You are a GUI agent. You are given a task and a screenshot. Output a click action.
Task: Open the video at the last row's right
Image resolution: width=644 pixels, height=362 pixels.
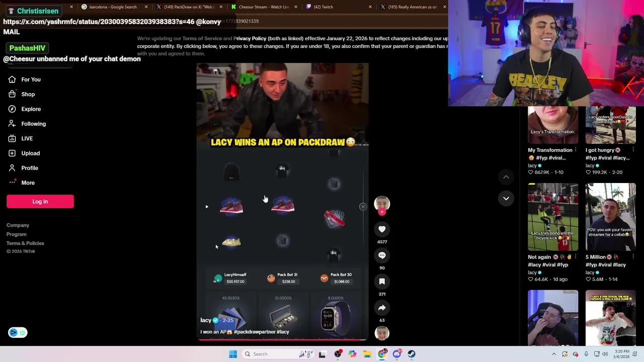[610, 318]
